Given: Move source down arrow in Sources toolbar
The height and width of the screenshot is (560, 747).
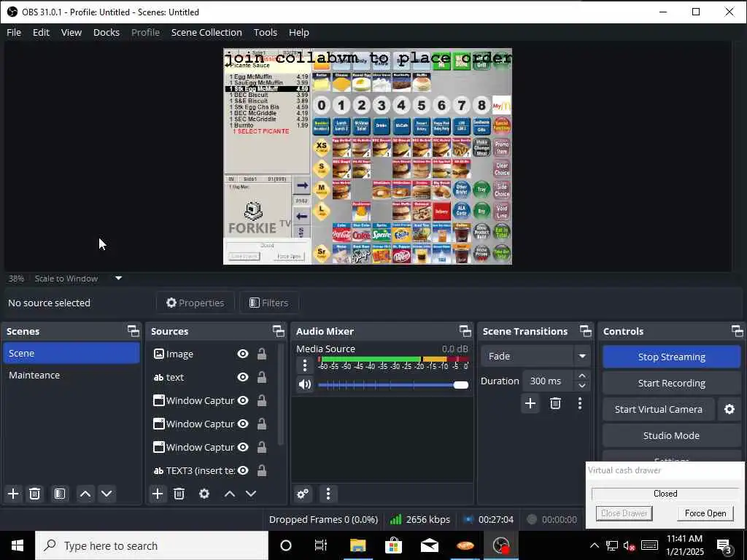Looking at the screenshot, I should pyautogui.click(x=251, y=494).
